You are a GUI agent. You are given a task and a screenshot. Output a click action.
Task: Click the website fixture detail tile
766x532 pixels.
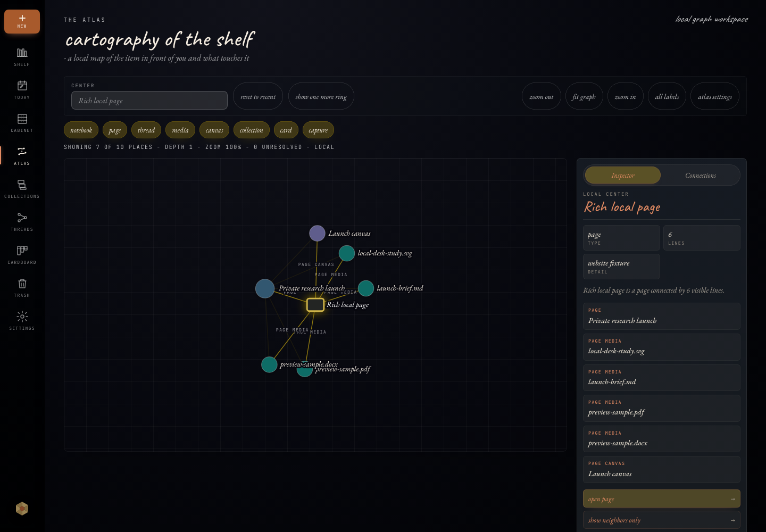pyautogui.click(x=621, y=266)
